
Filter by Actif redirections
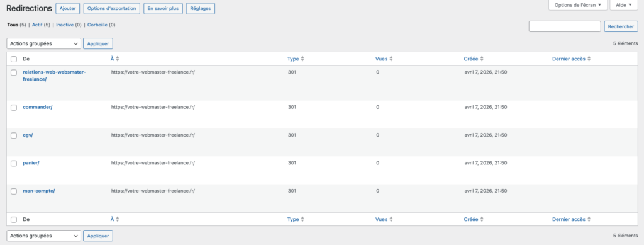click(37, 25)
